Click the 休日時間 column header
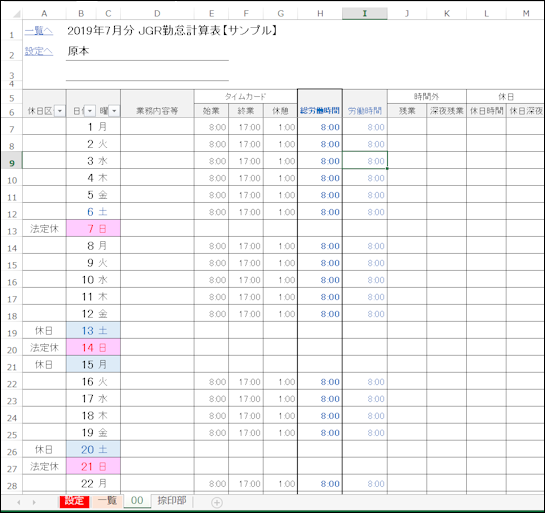The height and width of the screenshot is (513, 545). tap(486, 111)
